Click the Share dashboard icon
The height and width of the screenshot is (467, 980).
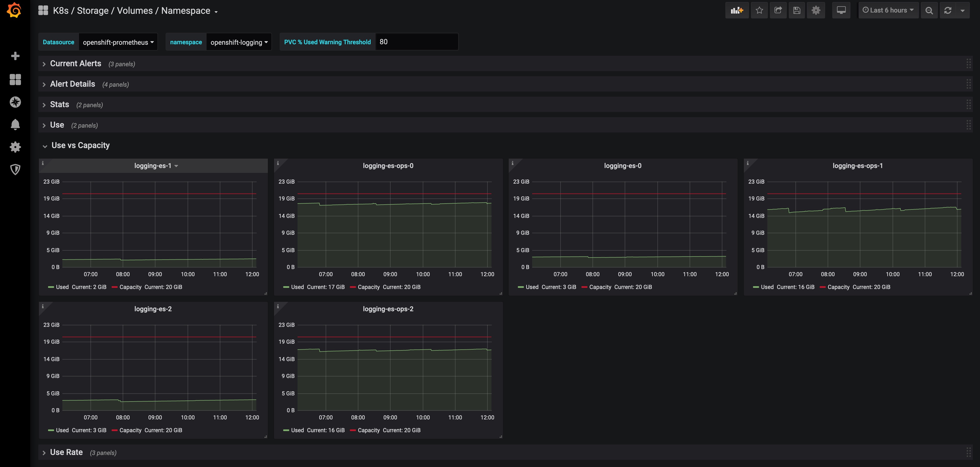(778, 10)
